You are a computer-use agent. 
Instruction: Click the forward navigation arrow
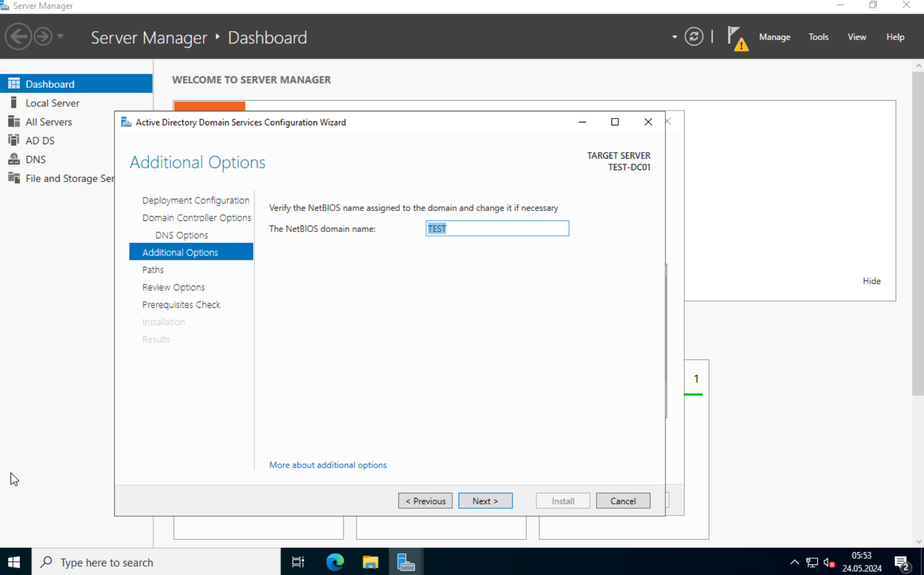pyautogui.click(x=43, y=37)
